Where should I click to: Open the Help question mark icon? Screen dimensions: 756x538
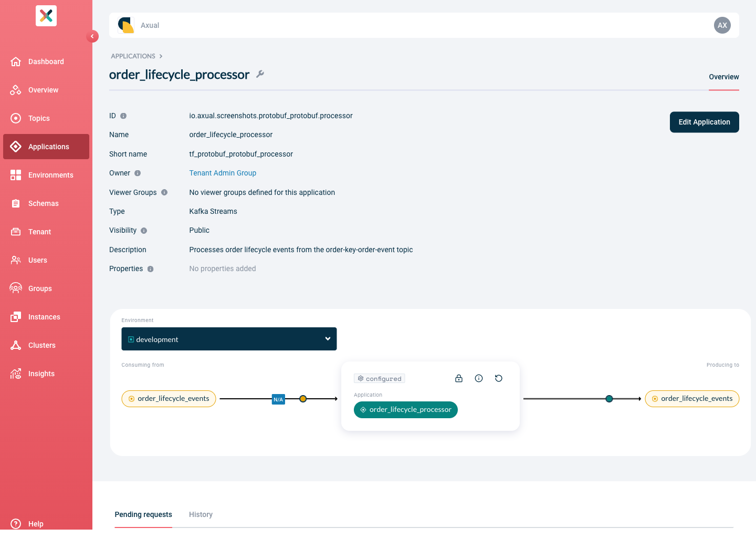(16, 524)
